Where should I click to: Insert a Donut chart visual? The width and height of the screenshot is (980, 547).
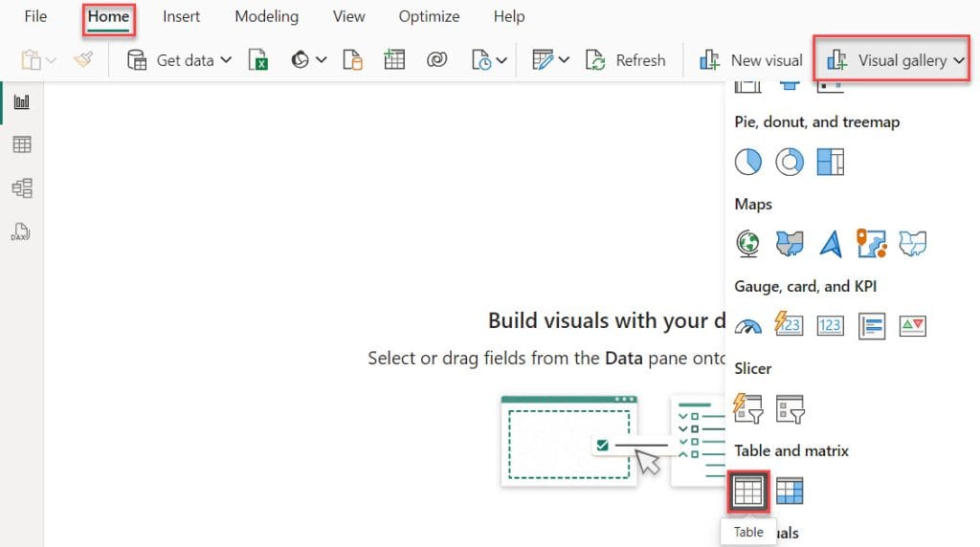coord(790,162)
